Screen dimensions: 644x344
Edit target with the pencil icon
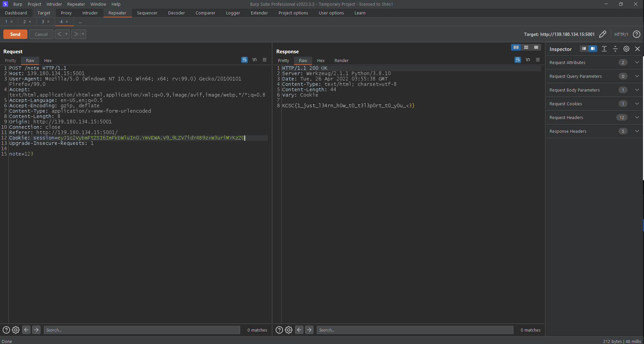pyautogui.click(x=602, y=34)
